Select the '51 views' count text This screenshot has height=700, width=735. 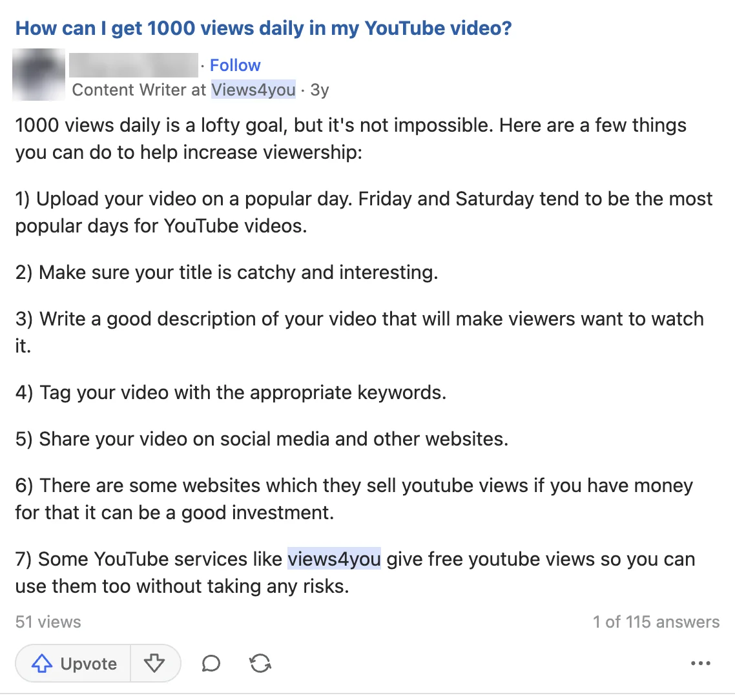[x=48, y=622]
